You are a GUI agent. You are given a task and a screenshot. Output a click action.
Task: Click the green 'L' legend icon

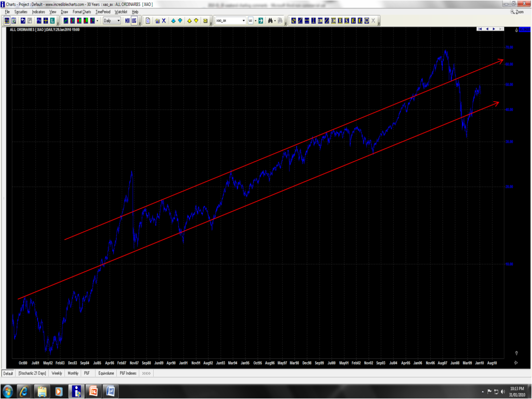pos(52,21)
